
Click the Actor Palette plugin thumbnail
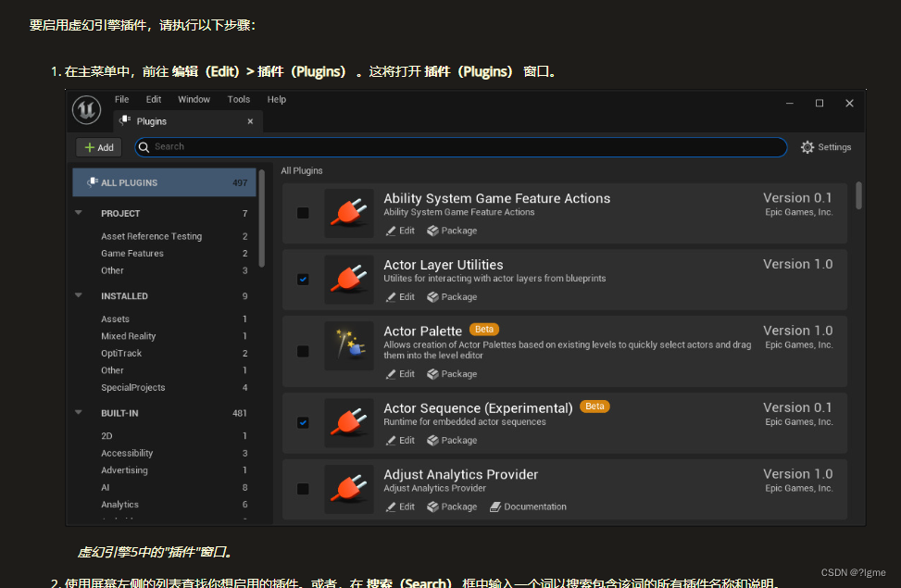coord(346,345)
